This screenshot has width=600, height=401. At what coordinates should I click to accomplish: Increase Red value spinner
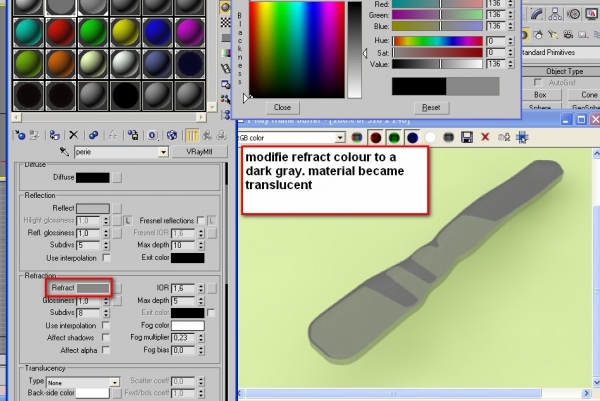pos(510,2)
